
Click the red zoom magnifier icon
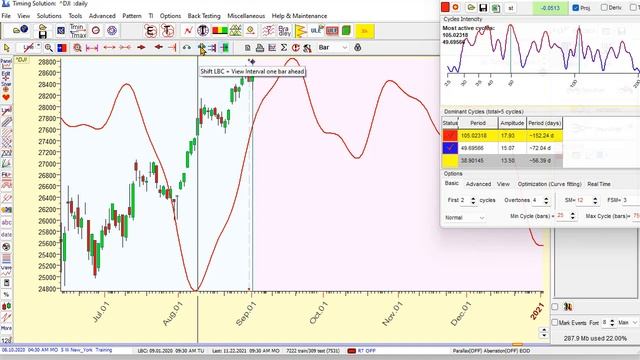coord(77,48)
